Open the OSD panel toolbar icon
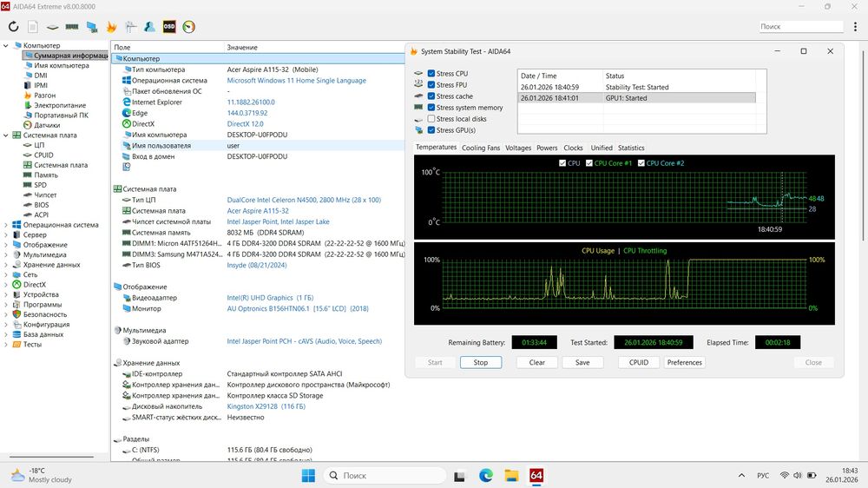The image size is (868, 488). click(169, 27)
